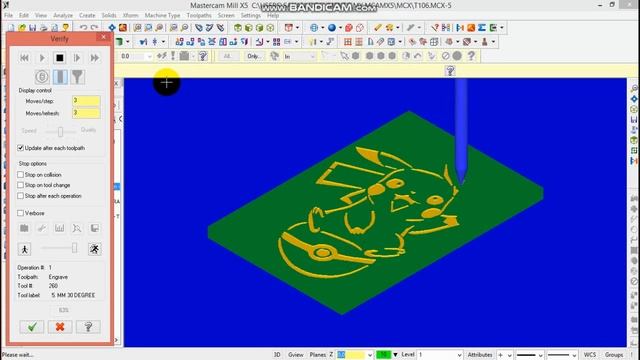Enable Stop after each operation

coord(20,196)
